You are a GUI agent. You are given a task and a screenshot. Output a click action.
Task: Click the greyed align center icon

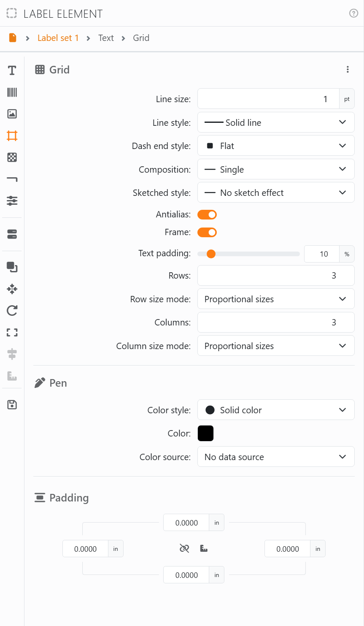[12, 354]
